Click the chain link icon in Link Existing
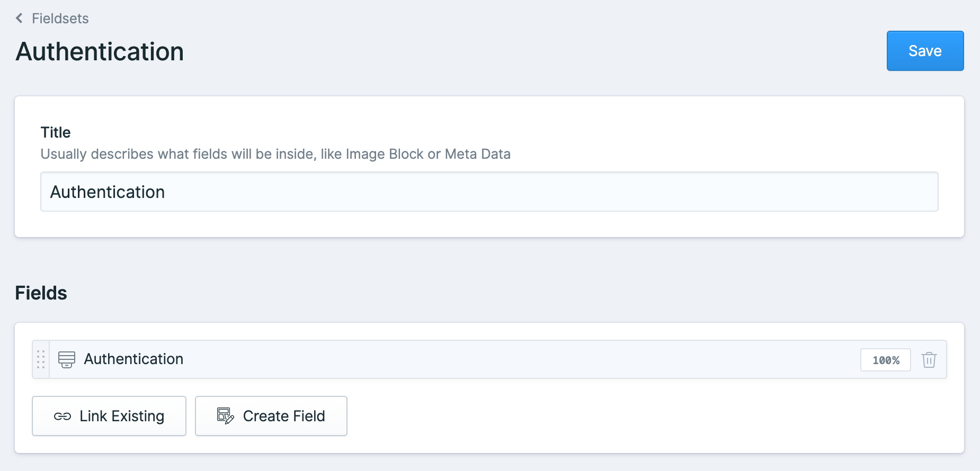This screenshot has height=471, width=980. (x=63, y=416)
